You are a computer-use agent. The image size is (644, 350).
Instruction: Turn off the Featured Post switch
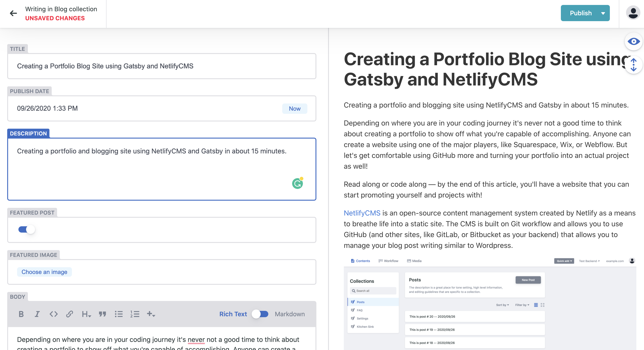27,229
